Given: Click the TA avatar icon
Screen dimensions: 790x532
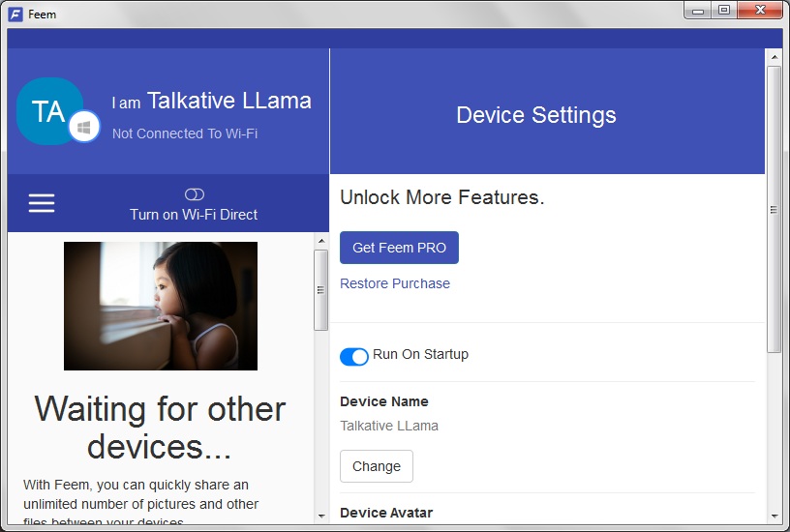Looking at the screenshot, I should (48, 111).
